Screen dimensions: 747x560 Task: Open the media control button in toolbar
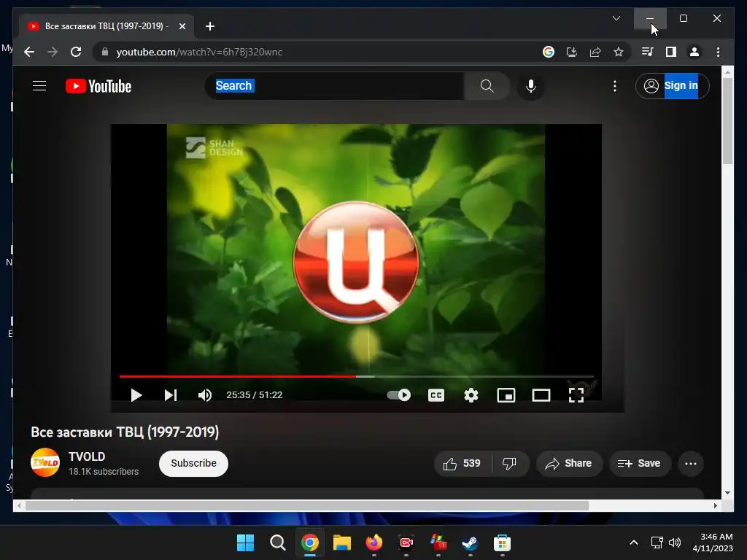coord(648,52)
